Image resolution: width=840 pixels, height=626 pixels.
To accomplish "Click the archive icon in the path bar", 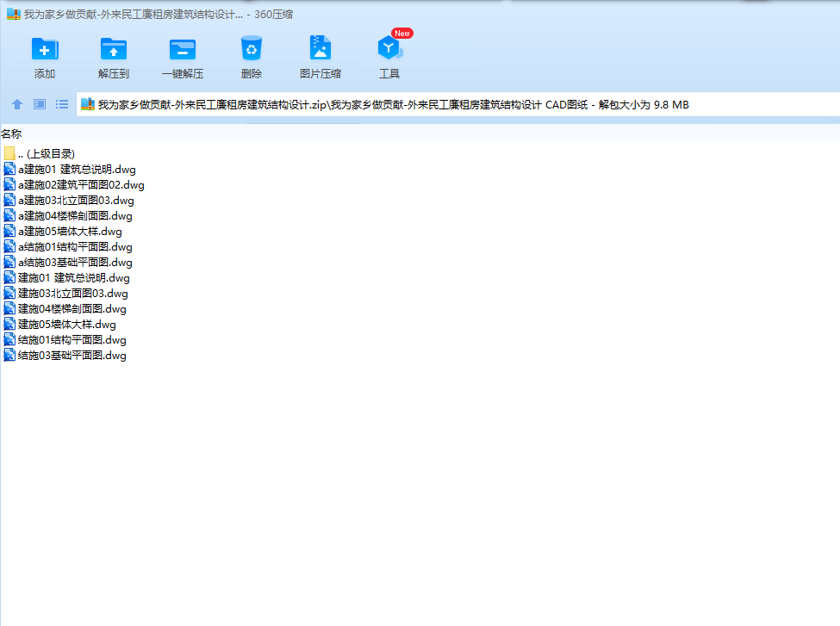I will 88,104.
